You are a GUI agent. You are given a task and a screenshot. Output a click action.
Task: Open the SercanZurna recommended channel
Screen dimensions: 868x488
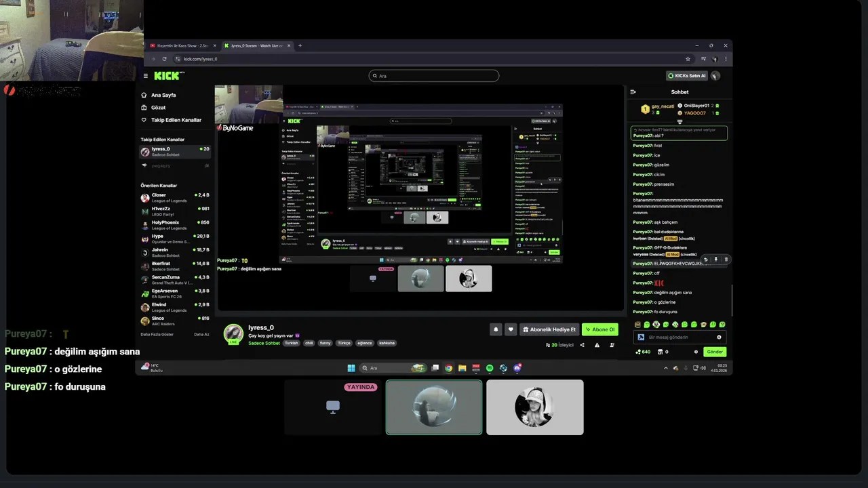point(175,280)
